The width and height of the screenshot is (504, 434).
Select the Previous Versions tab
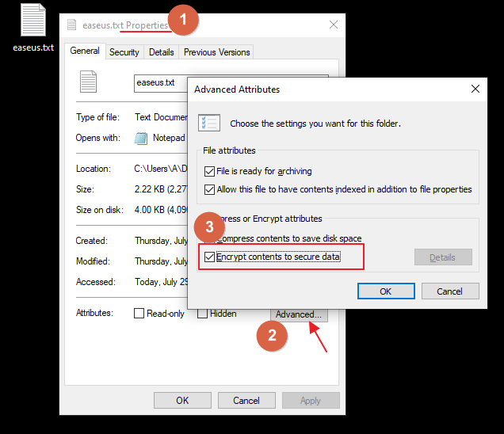216,52
